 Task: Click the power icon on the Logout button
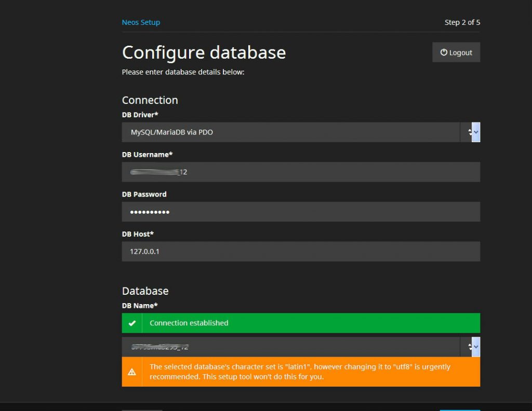tap(444, 52)
